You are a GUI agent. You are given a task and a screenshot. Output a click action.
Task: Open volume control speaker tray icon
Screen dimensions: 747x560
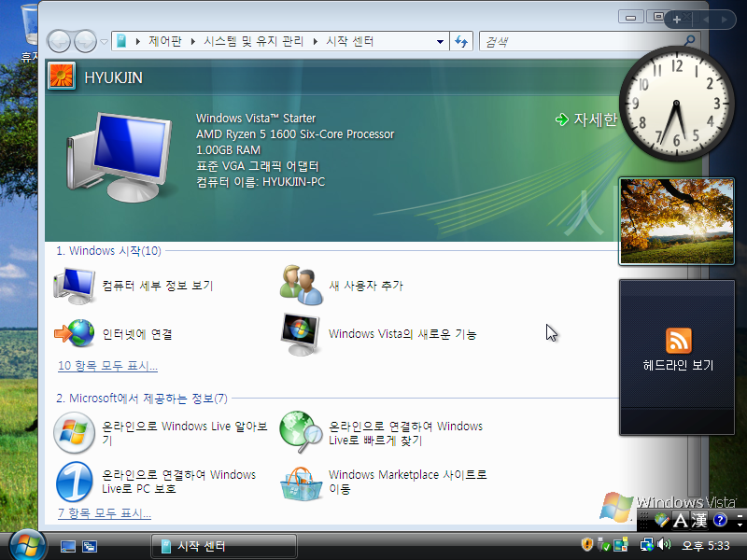(x=663, y=544)
